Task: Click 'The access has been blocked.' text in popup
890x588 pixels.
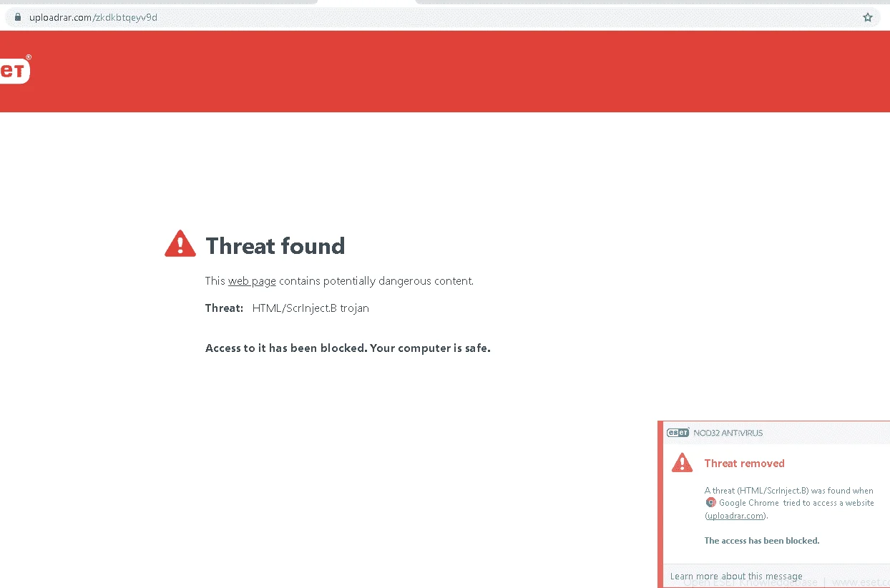Action: tap(762, 541)
